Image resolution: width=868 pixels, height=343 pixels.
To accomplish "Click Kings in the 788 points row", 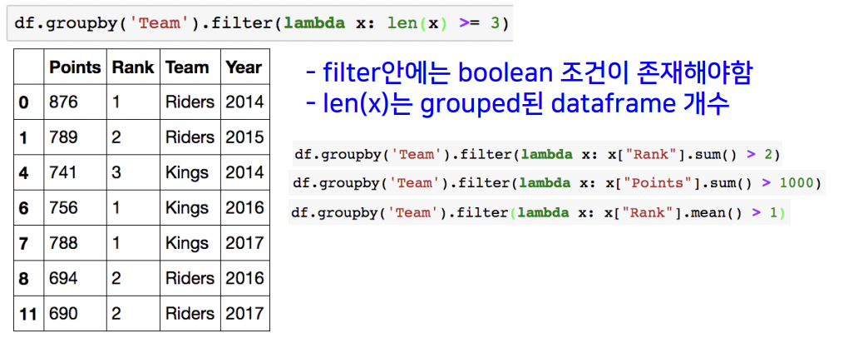I will coord(187,243).
